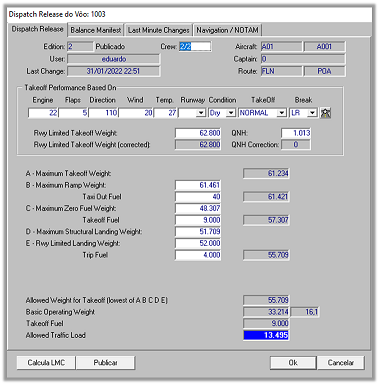Click the Basic Operating Weight value 33.214
The image size is (379, 385).
click(x=266, y=312)
